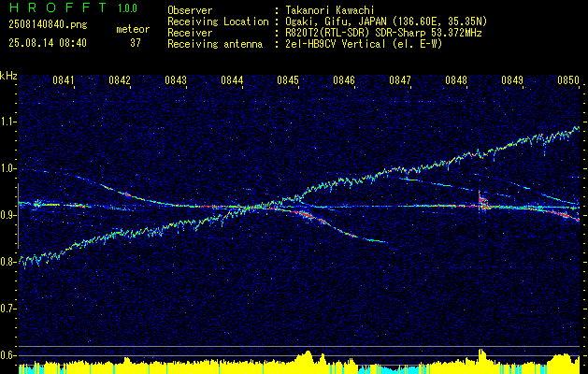Select the filename 2508140840.png
588x374 pixels.
pyautogui.click(x=48, y=25)
